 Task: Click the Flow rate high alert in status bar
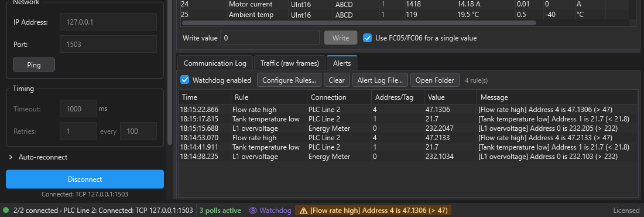pos(374,211)
